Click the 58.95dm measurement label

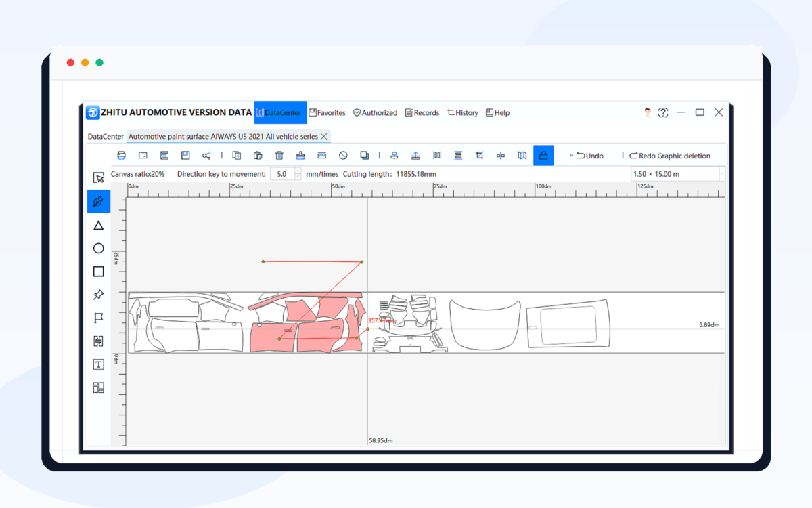pyautogui.click(x=380, y=440)
